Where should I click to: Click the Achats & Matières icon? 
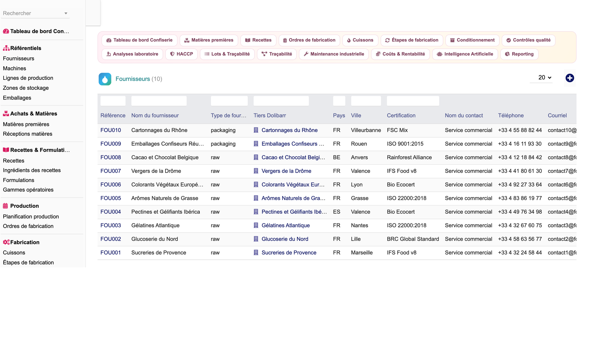coord(6,114)
